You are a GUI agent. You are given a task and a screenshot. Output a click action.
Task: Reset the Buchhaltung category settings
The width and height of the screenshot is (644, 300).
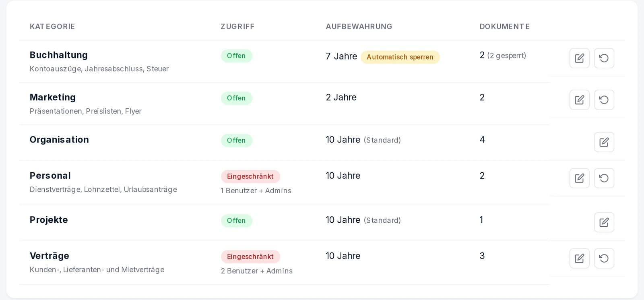click(x=604, y=58)
